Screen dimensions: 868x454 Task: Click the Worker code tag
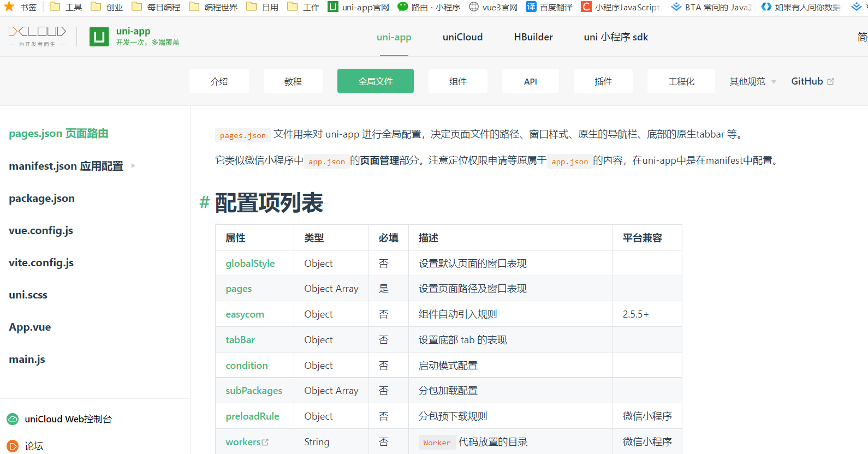point(437,443)
